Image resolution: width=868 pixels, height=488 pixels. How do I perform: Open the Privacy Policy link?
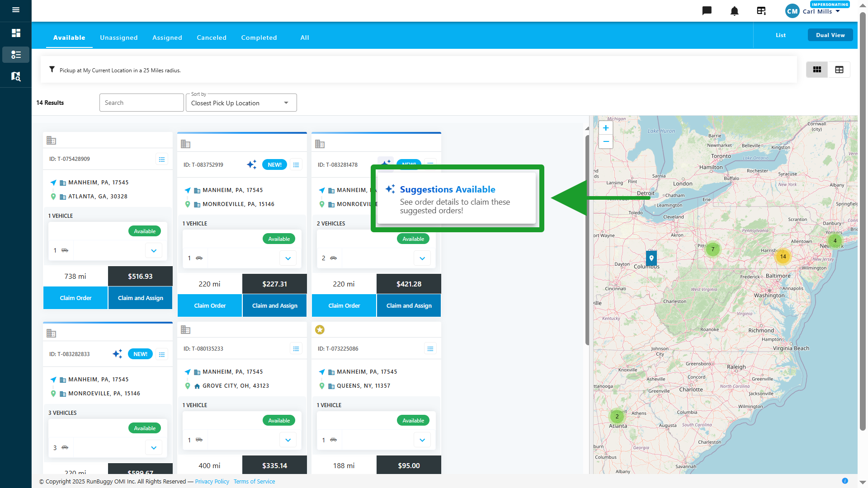(212, 481)
